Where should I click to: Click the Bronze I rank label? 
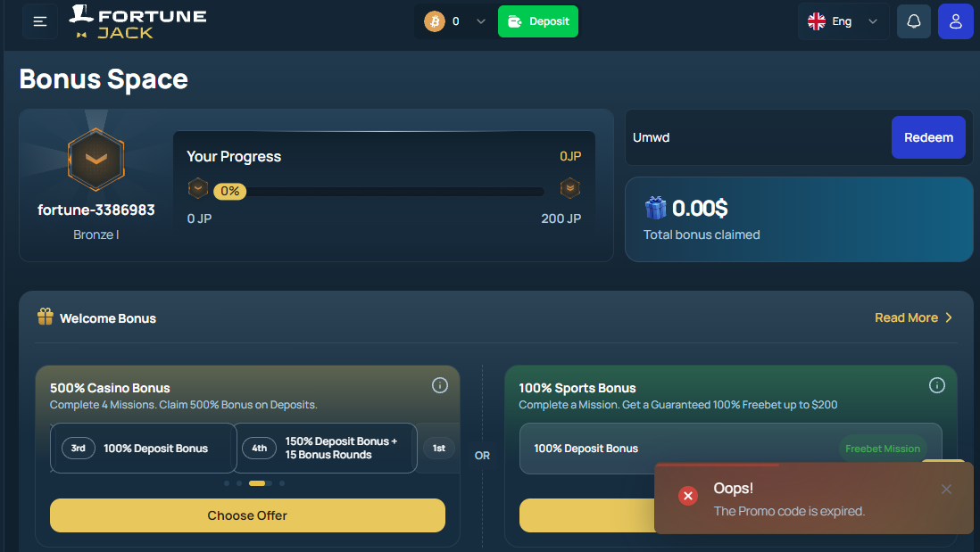coord(96,235)
